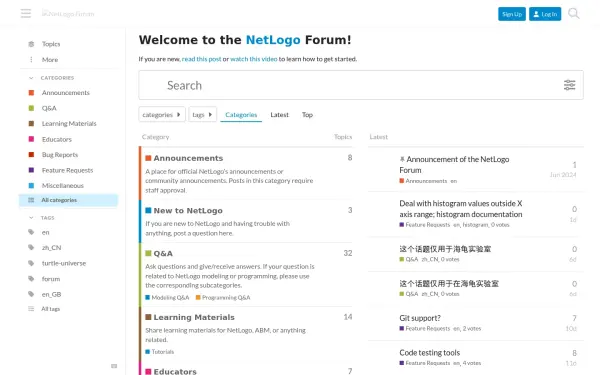Open the hamburger sidebar toggle
Viewport: 600px width, 375px height.
tap(26, 14)
